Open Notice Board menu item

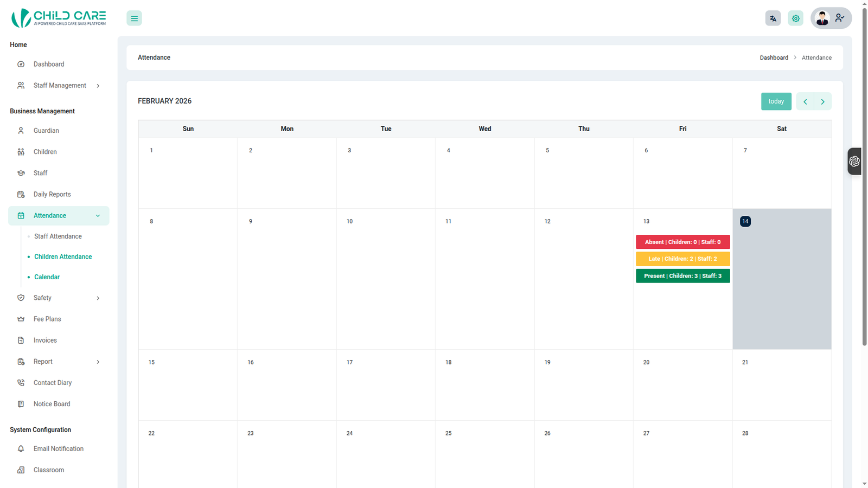coord(59,404)
